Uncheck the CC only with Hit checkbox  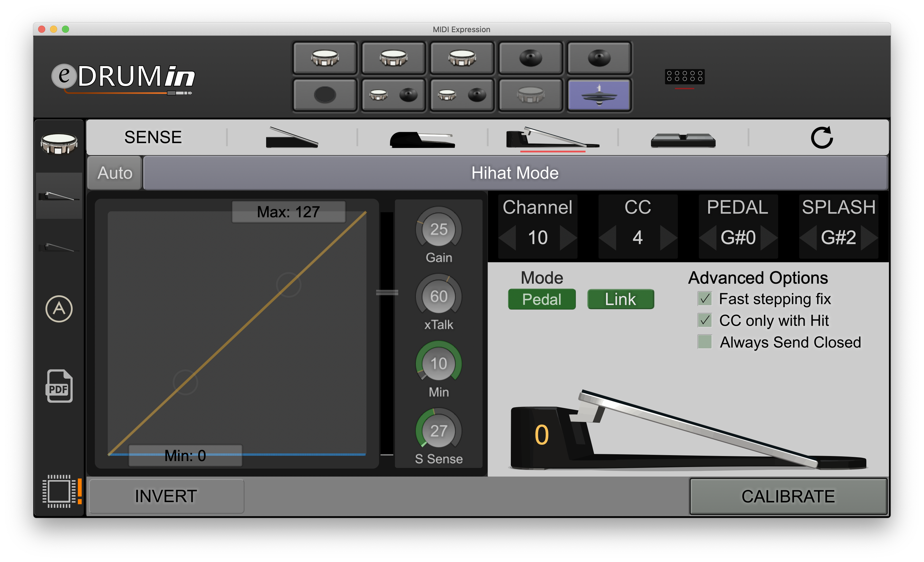pyautogui.click(x=705, y=321)
